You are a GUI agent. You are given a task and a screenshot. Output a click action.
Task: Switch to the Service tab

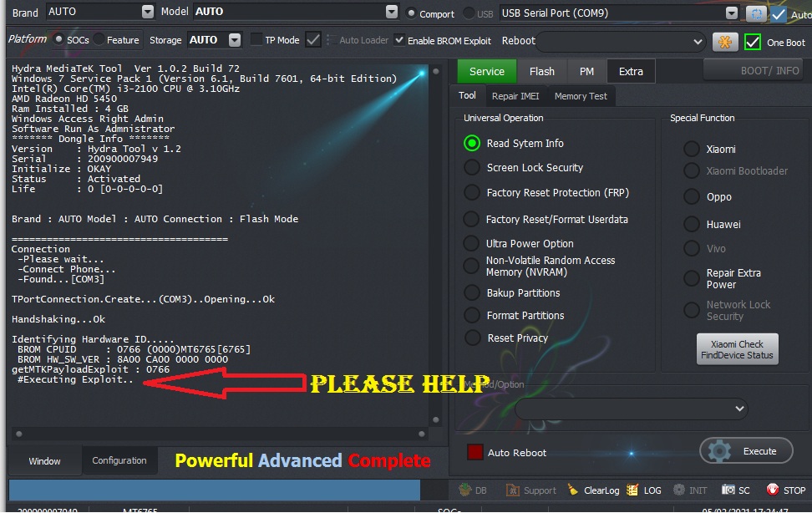(x=487, y=72)
